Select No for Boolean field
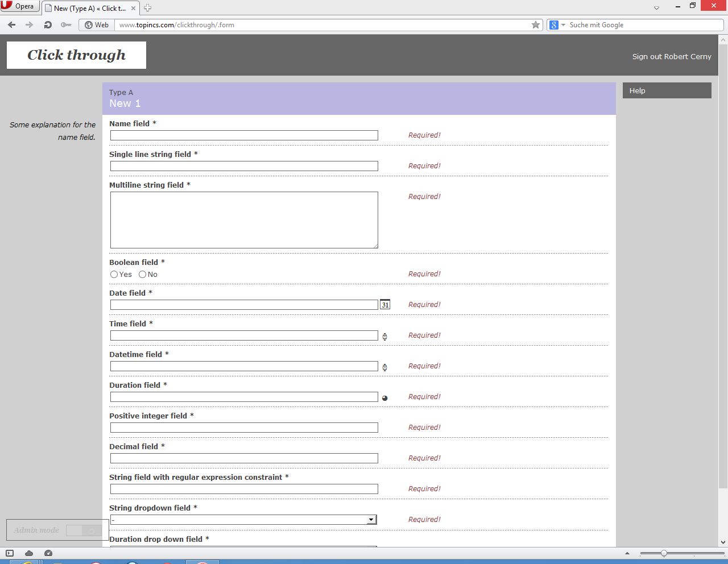This screenshot has height=564, width=728. point(142,275)
